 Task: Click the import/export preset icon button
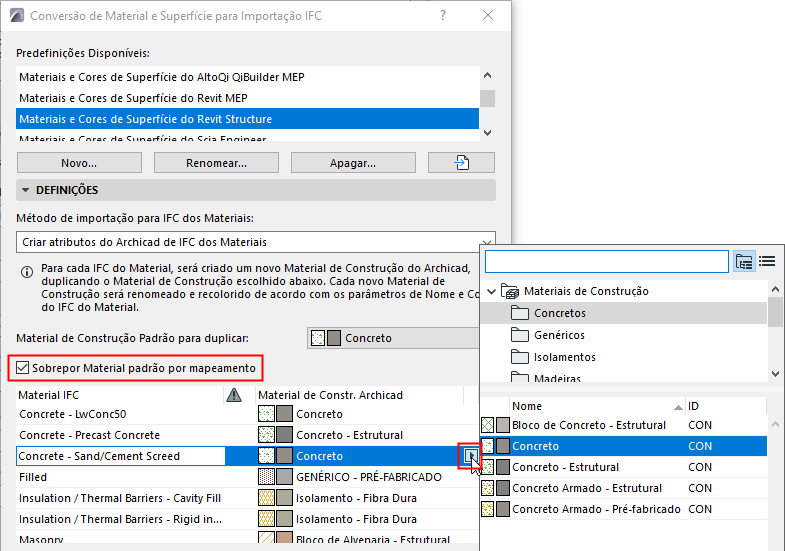461,163
